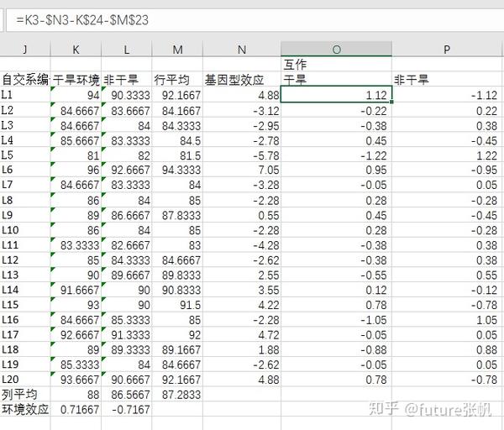Click the 非干旱 header in column P
The image size is (504, 430).
tap(447, 80)
